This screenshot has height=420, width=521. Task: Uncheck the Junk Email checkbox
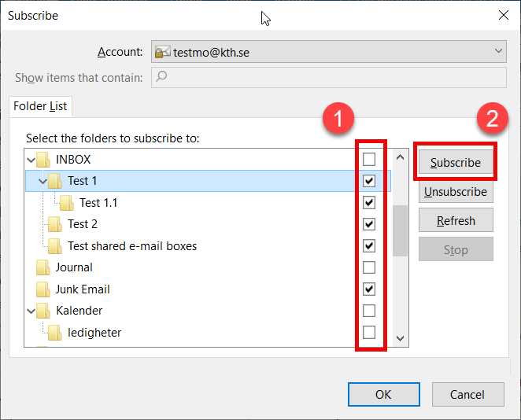pyautogui.click(x=369, y=289)
